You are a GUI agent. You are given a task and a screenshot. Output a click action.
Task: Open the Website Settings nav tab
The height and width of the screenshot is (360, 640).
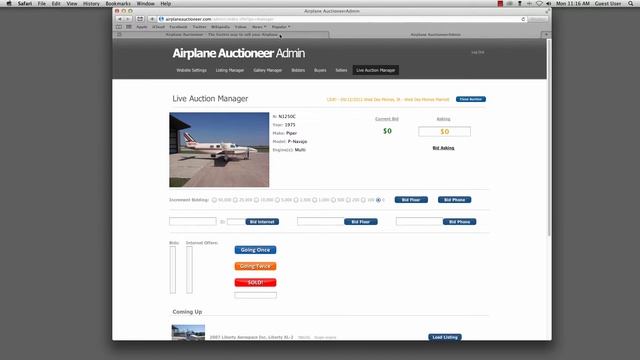pos(191,70)
